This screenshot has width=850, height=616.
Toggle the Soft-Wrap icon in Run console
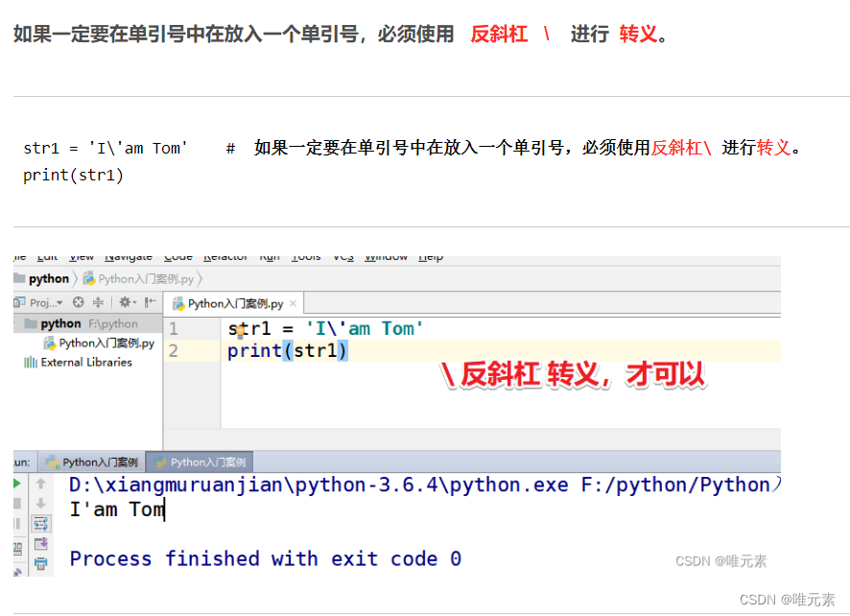point(40,524)
